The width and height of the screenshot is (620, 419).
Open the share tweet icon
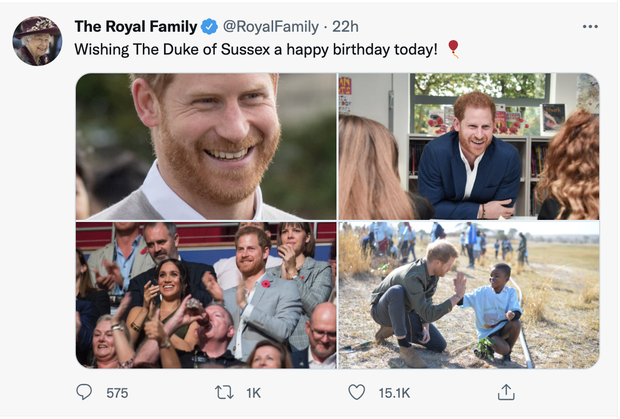click(506, 393)
